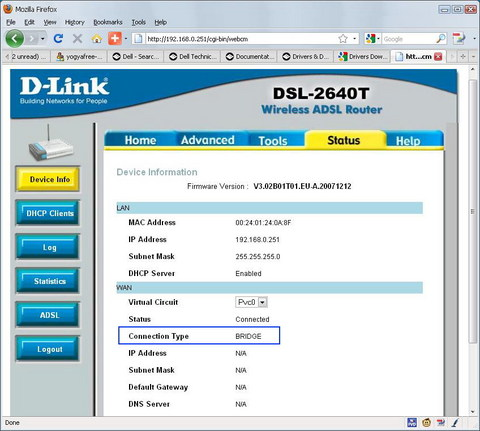Open the View menu
Viewport: 480px width, 431px height.
[50, 22]
